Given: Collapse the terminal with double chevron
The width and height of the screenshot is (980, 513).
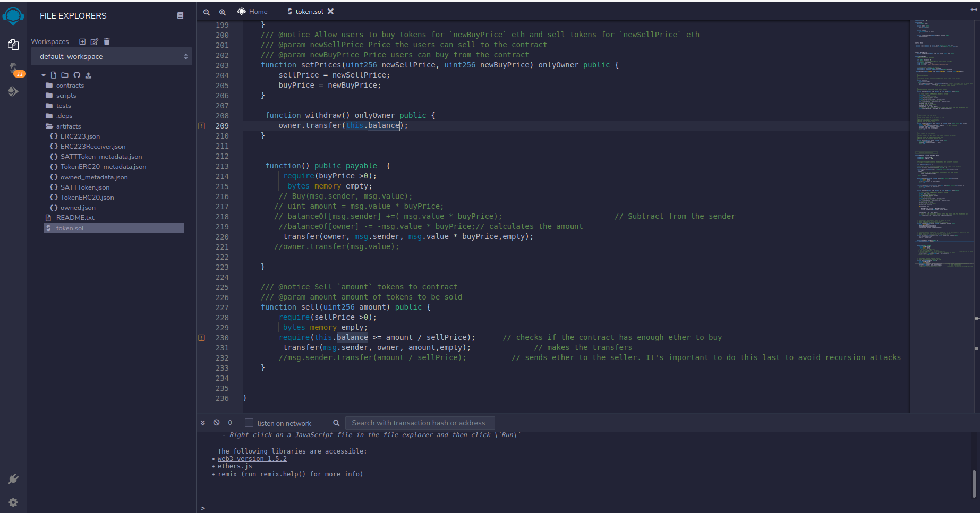Looking at the screenshot, I should click(x=202, y=423).
